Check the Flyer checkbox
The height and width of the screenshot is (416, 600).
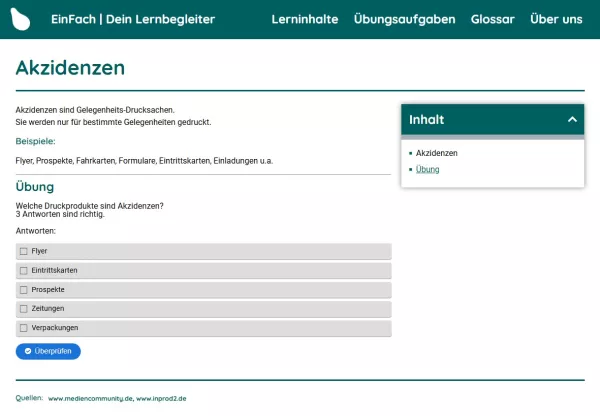(x=24, y=251)
